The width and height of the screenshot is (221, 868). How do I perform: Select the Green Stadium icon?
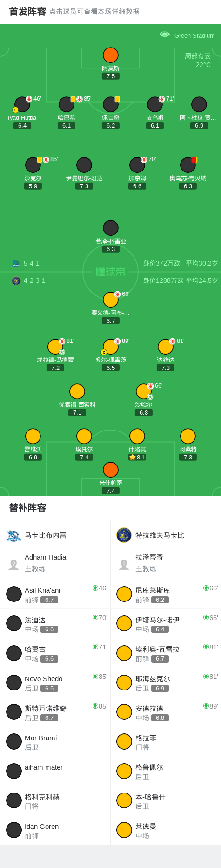click(x=165, y=34)
